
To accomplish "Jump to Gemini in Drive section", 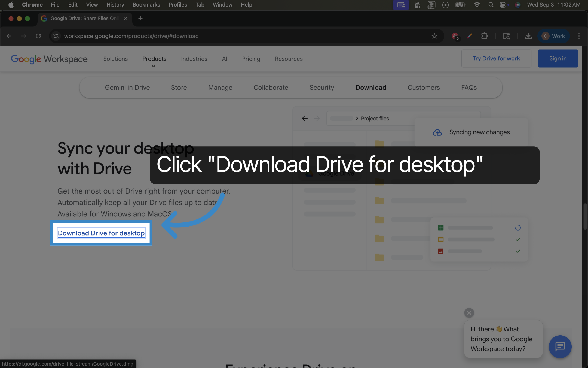I will point(127,88).
